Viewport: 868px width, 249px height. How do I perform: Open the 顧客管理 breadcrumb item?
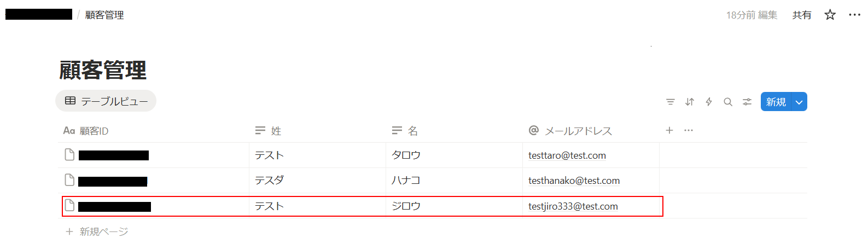[104, 15]
